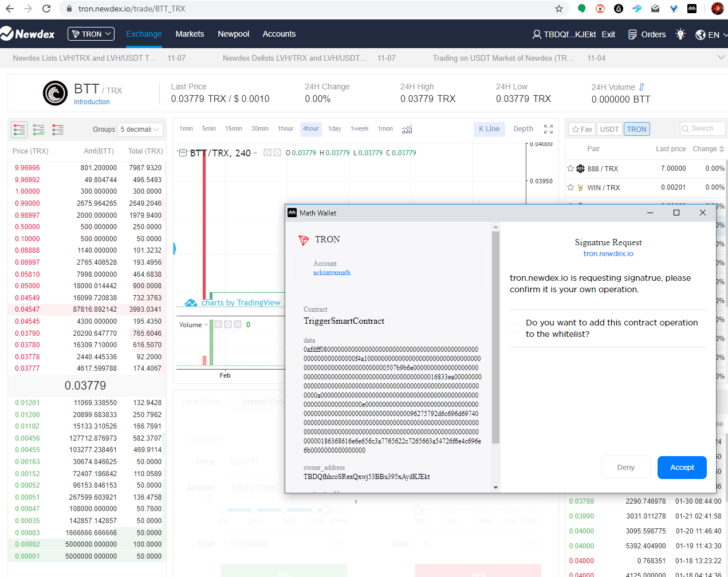Click the Newdex logo
Image resolution: width=728 pixels, height=577 pixels.
(27, 34)
